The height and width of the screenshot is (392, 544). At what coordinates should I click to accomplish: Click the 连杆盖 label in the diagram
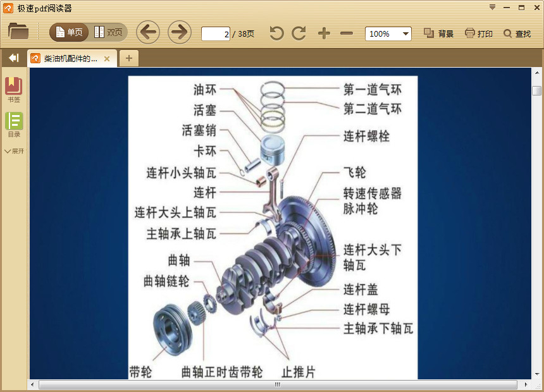(361, 290)
